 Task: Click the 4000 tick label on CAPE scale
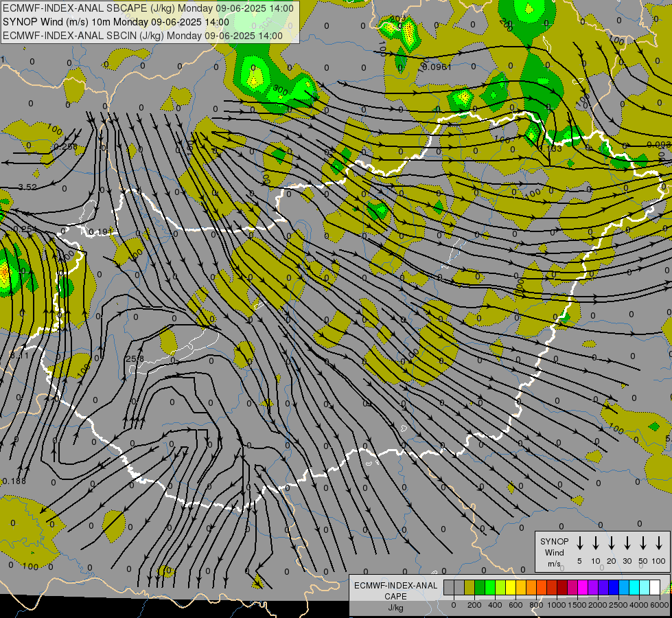pos(638,605)
